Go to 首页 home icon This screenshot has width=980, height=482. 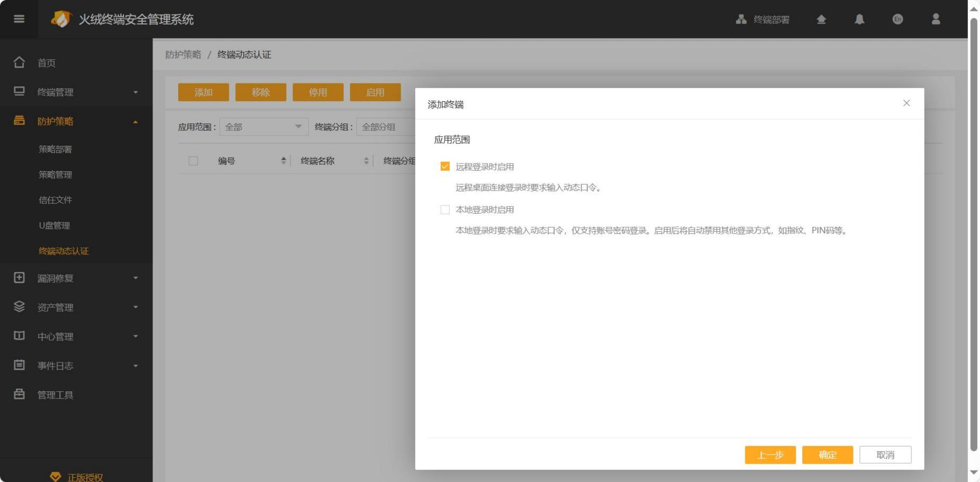point(19,63)
